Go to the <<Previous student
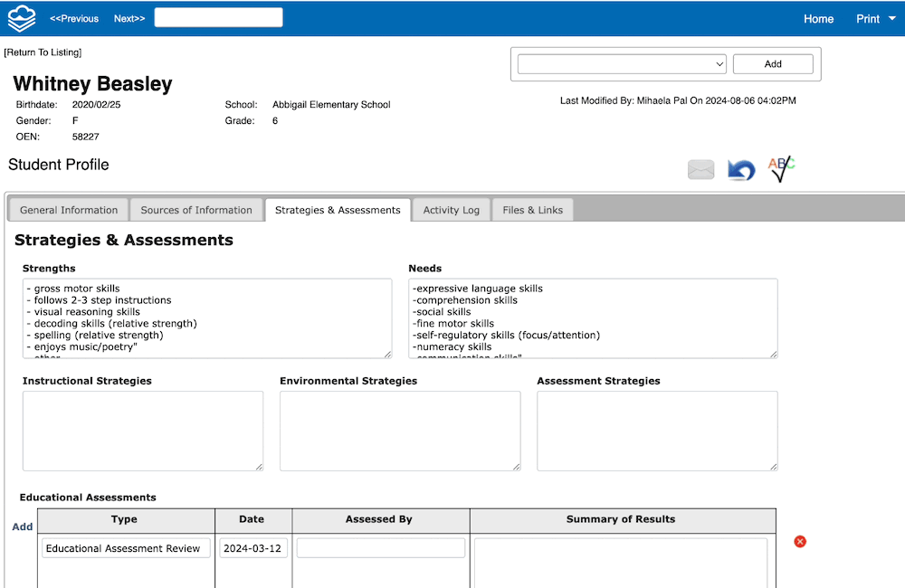The width and height of the screenshot is (905, 588). pos(74,18)
